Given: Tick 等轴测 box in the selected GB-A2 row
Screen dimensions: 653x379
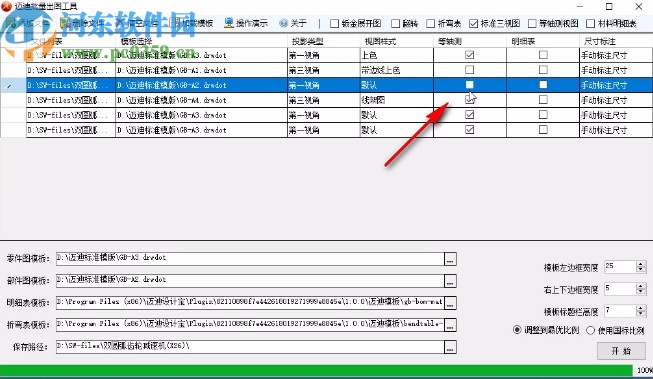Looking at the screenshot, I should tap(469, 85).
